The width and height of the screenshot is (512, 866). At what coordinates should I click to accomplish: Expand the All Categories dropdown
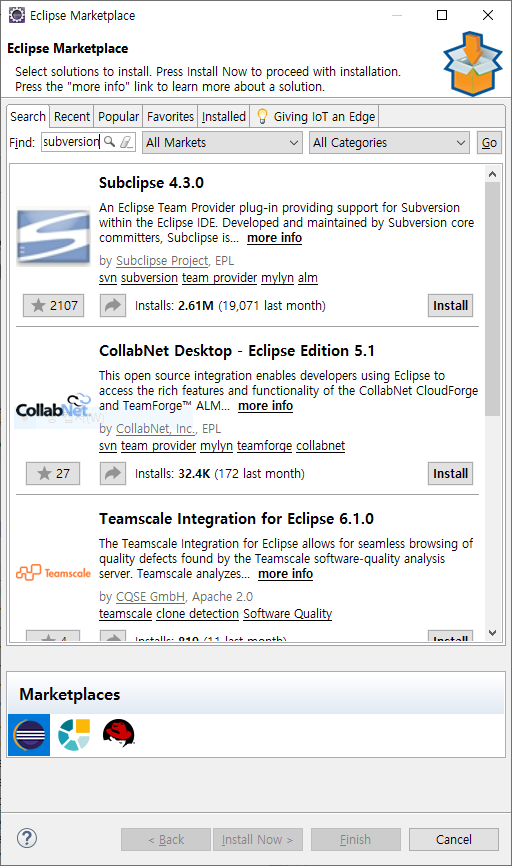[389, 142]
